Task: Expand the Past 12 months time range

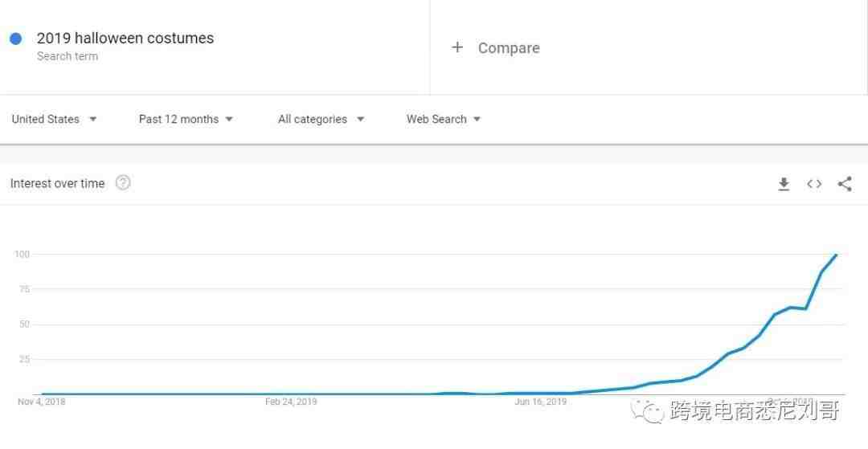Action: [x=186, y=119]
